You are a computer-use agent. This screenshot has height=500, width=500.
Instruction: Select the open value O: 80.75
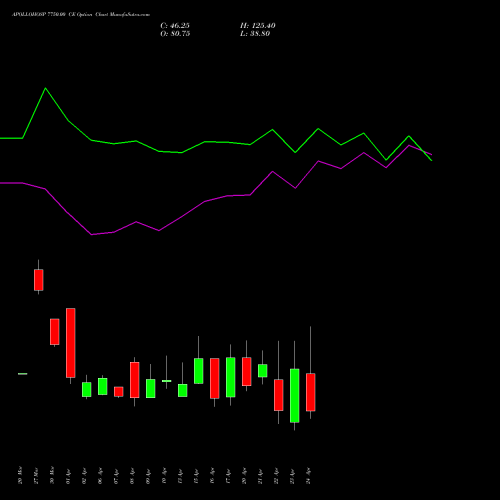175,34
